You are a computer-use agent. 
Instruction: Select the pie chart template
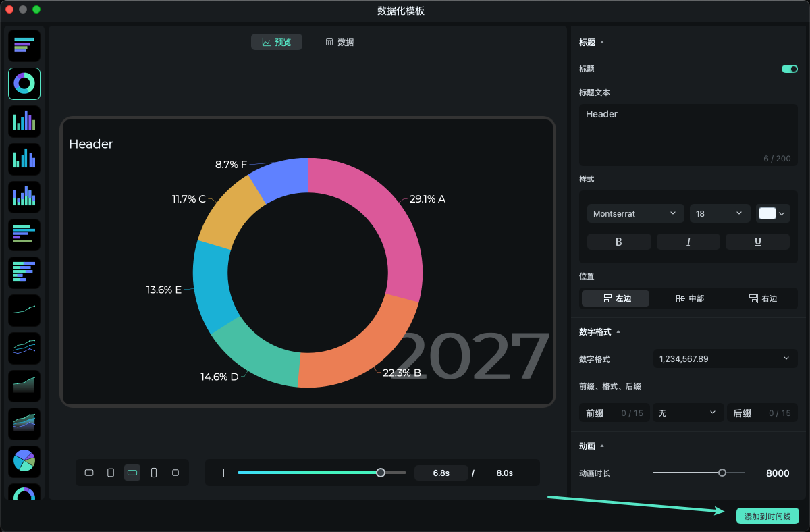[24, 462]
